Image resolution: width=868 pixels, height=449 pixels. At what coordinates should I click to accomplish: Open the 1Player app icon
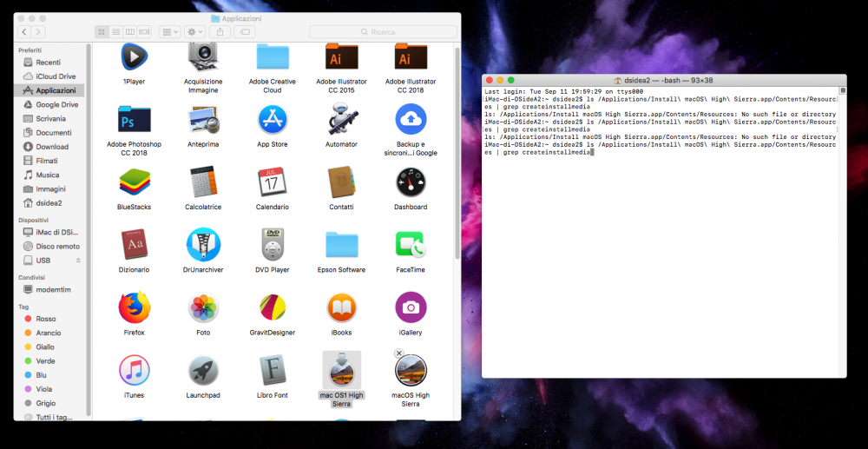coord(134,56)
